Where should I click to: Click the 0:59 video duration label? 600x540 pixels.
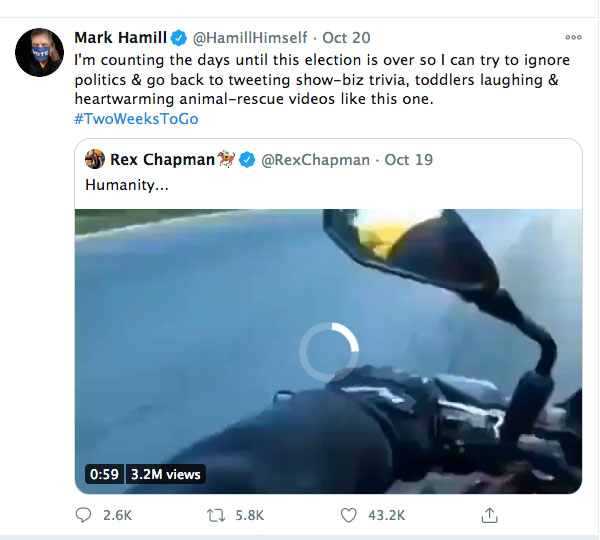[x=104, y=474]
